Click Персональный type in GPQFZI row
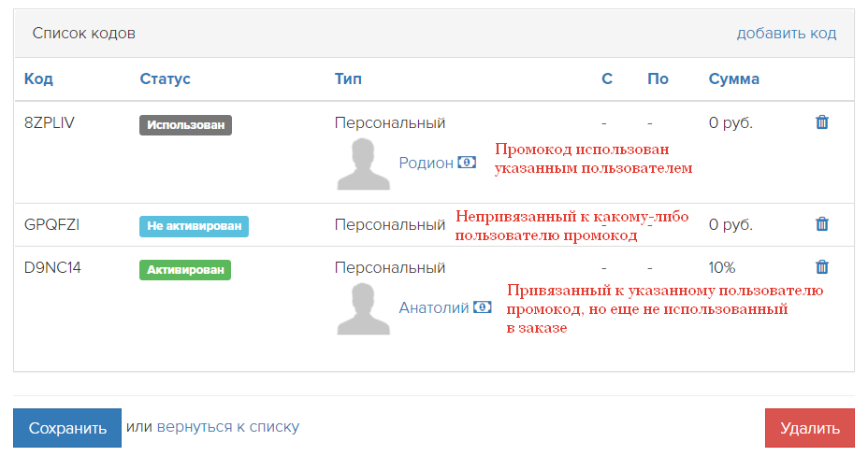 pos(390,224)
